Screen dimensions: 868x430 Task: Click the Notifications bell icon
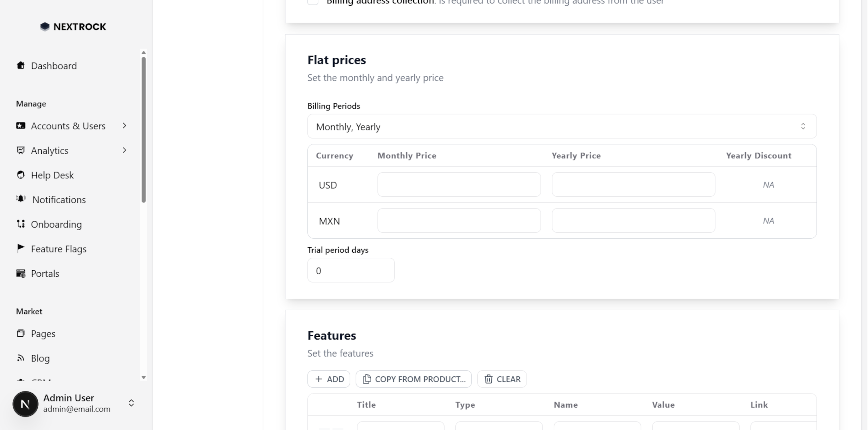(21, 199)
